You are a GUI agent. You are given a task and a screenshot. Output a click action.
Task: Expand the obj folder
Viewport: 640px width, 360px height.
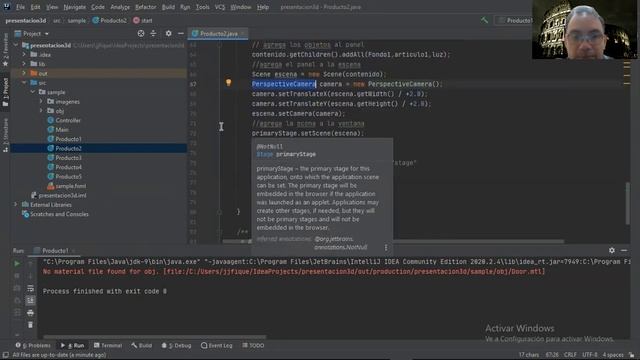click(x=41, y=111)
